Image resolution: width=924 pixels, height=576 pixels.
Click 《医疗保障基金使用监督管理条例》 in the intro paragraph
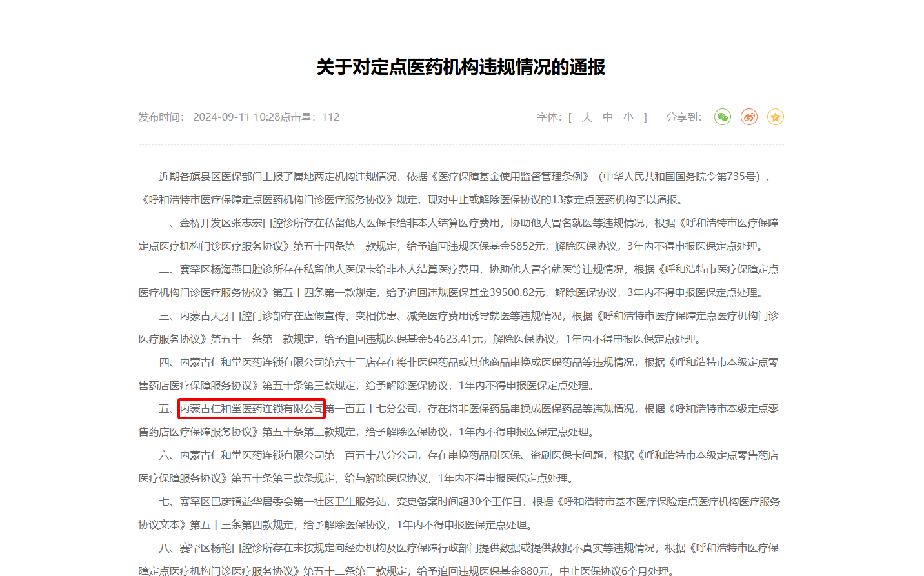(x=510, y=177)
